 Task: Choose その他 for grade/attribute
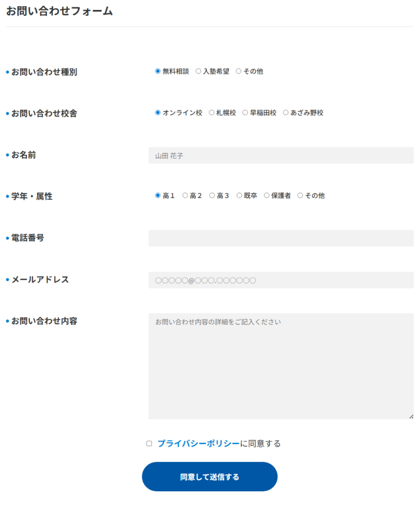[x=300, y=195]
